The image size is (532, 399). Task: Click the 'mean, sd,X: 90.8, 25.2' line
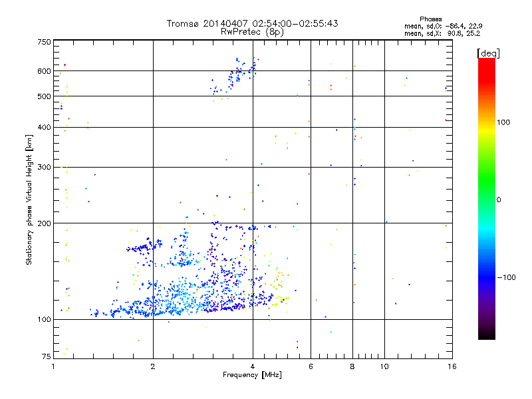point(442,33)
